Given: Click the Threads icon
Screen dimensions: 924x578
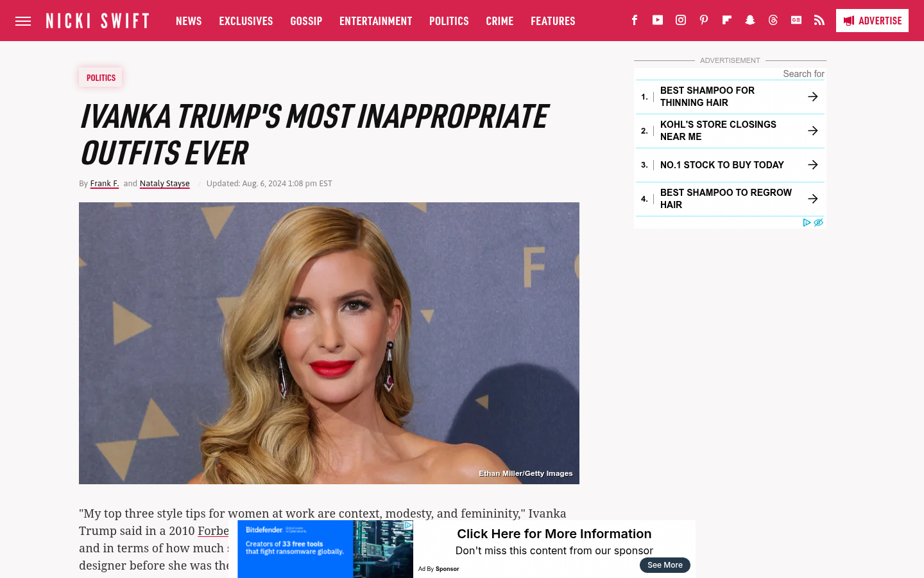Looking at the screenshot, I should point(773,20).
